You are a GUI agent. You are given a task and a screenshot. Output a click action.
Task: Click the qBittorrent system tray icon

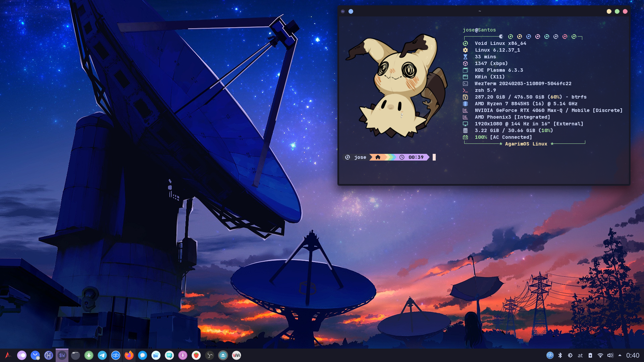pos(550,355)
